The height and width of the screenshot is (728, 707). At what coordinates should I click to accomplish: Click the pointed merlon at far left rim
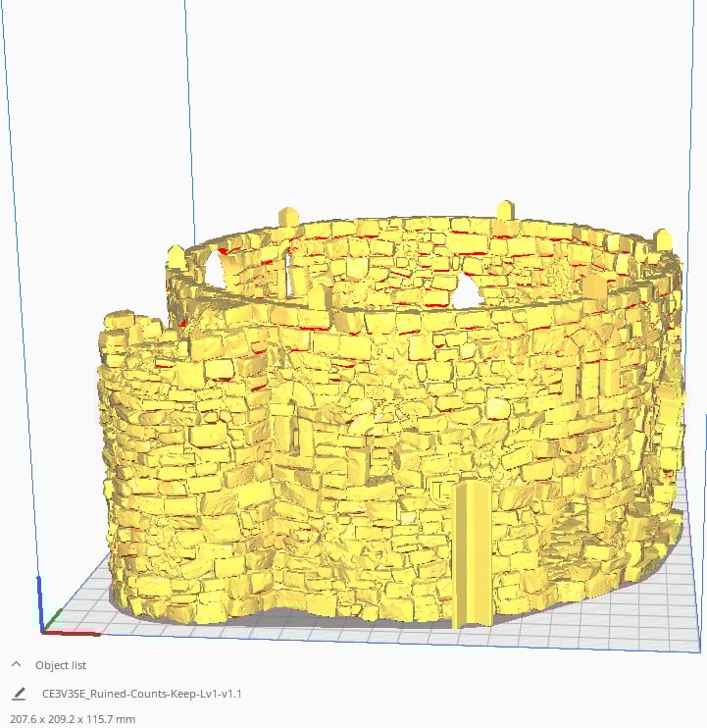point(176,256)
